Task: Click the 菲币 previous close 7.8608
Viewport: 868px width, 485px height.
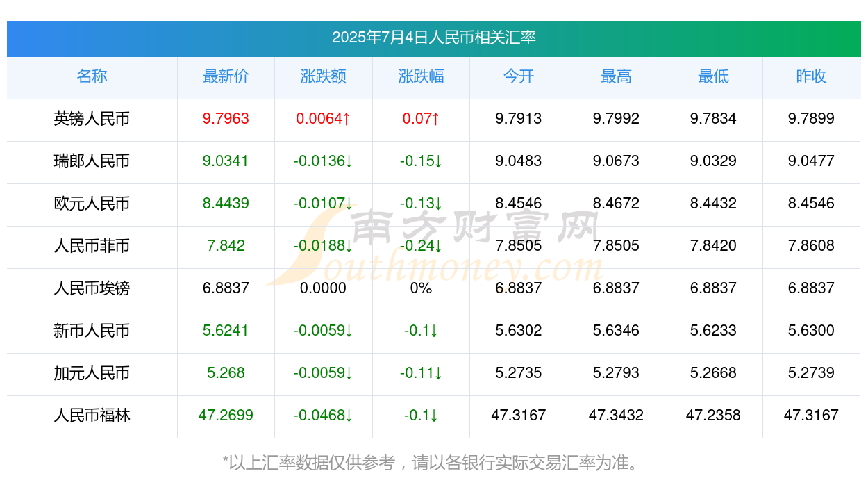Action: click(x=811, y=246)
